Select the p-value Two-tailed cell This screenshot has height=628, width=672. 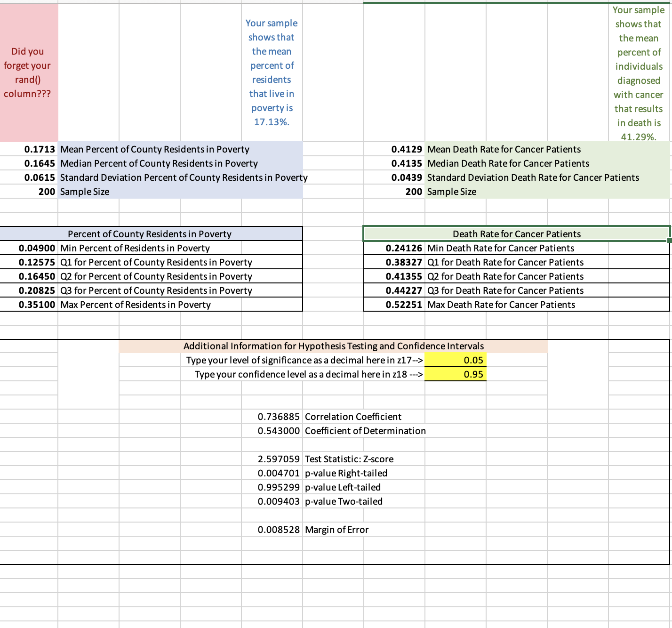pyautogui.click(x=279, y=501)
